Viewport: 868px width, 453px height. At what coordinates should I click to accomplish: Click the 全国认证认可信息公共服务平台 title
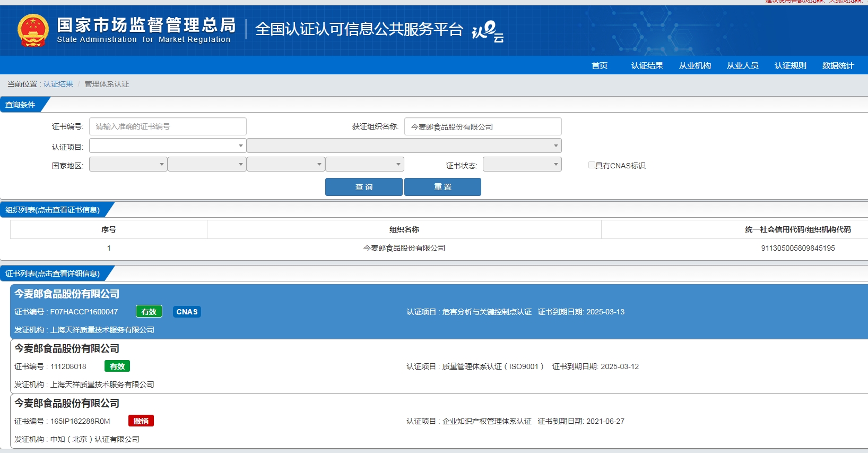pyautogui.click(x=359, y=29)
